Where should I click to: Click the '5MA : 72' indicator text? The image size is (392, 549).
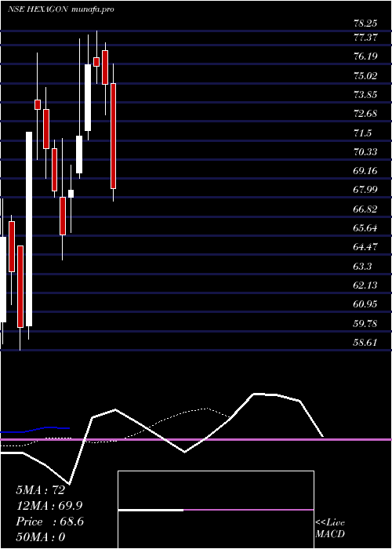(40, 490)
